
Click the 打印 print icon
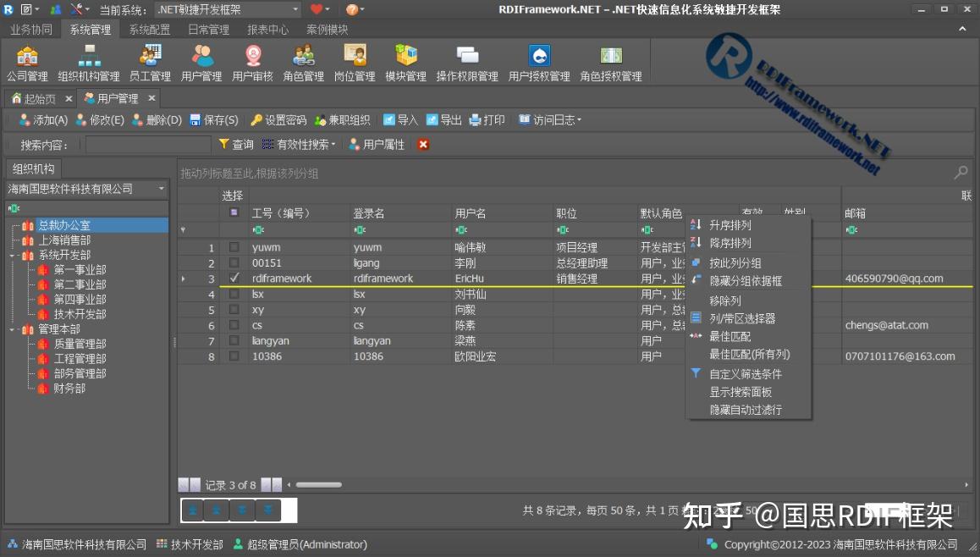click(487, 119)
